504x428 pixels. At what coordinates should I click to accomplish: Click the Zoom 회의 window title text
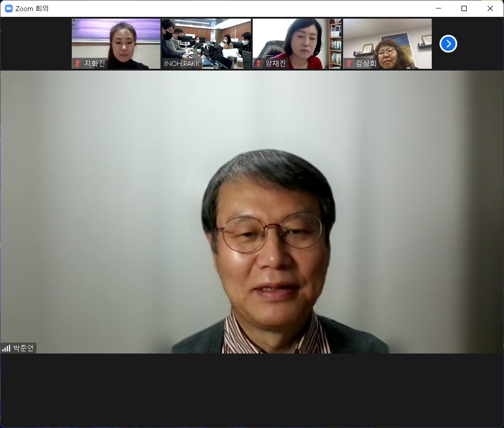(32, 9)
